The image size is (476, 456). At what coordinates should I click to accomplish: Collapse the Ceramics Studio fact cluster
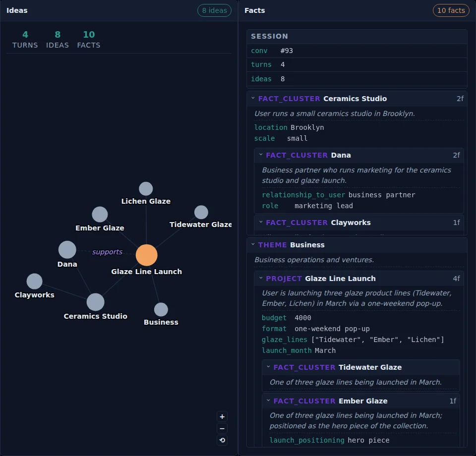coord(253,98)
